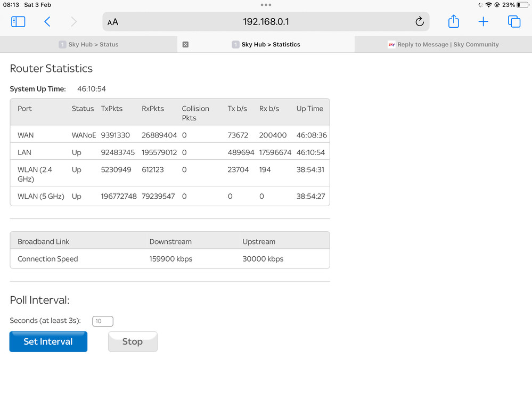Select the Sky Hub > Statistics tab
532x399 pixels.
[266, 45]
